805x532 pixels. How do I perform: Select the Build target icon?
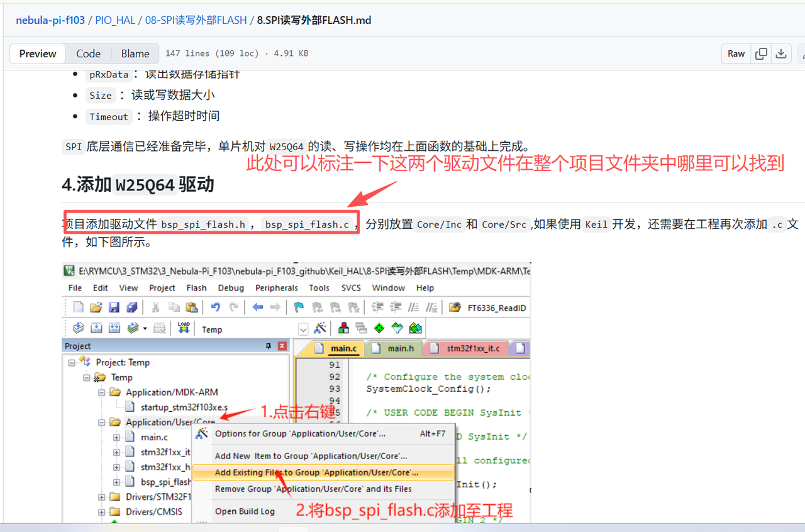point(96,328)
